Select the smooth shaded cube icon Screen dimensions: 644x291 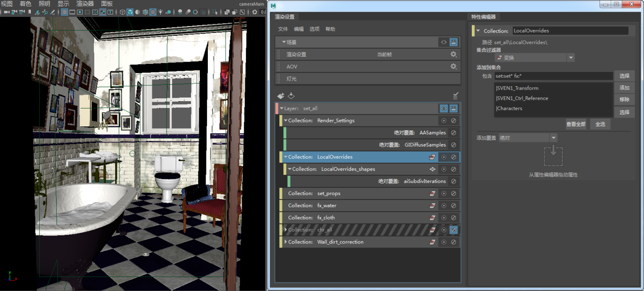click(130, 12)
